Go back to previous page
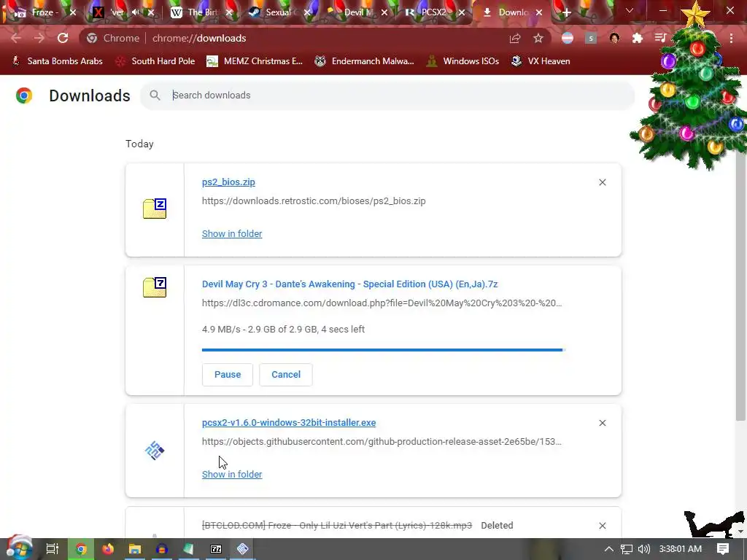The height and width of the screenshot is (560, 747). (x=16, y=38)
